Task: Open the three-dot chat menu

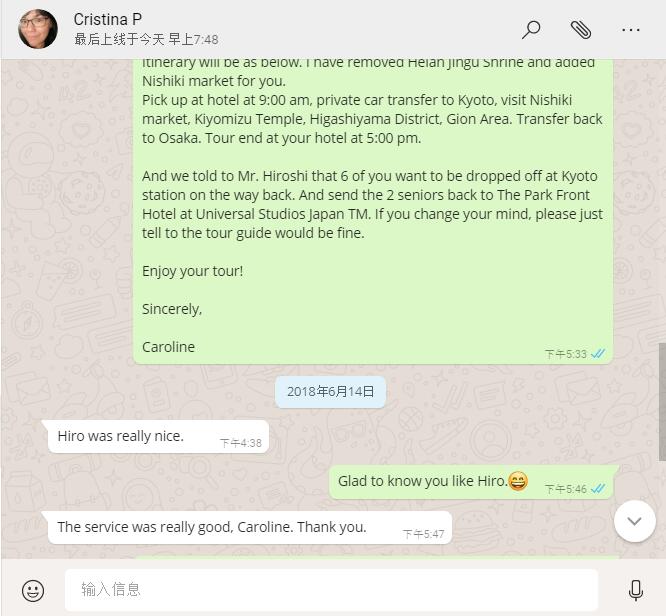Action: pyautogui.click(x=630, y=30)
